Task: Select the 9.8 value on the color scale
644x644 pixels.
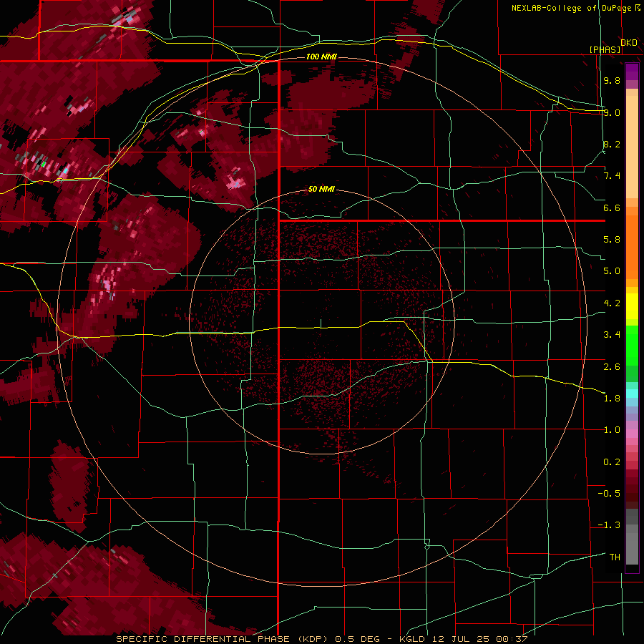Action: click(x=612, y=81)
